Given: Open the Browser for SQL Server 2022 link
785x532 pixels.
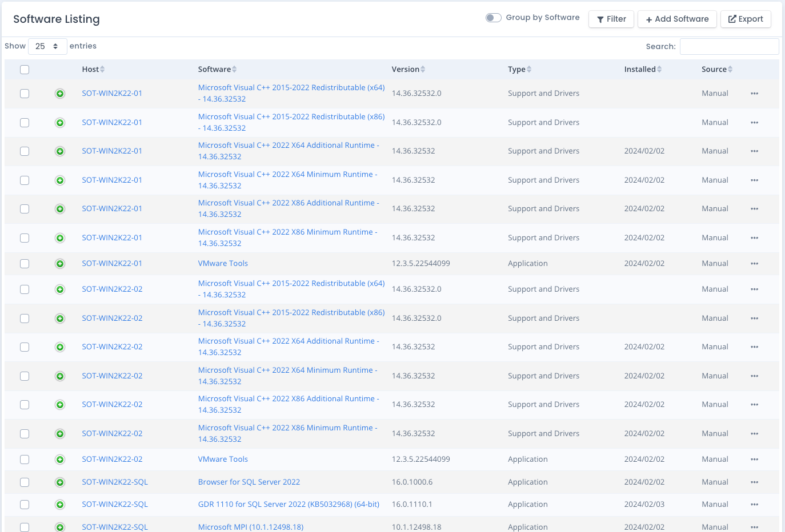Looking at the screenshot, I should point(249,482).
